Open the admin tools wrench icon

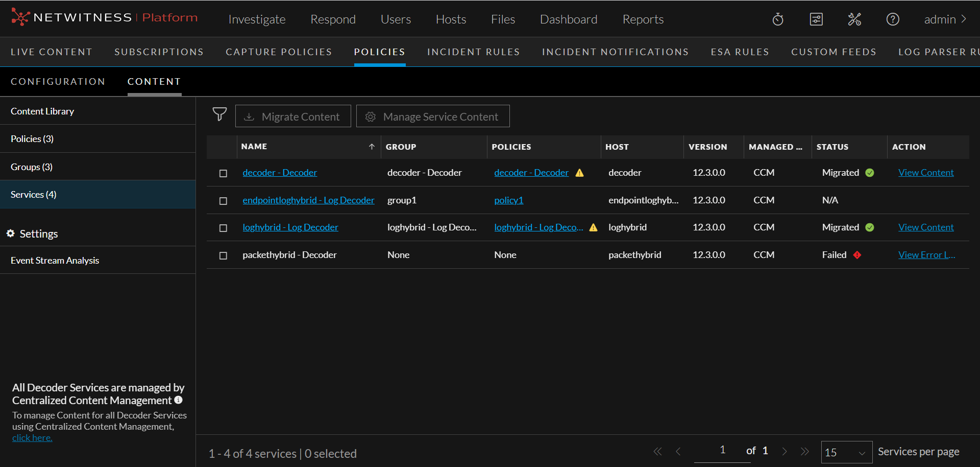854,19
